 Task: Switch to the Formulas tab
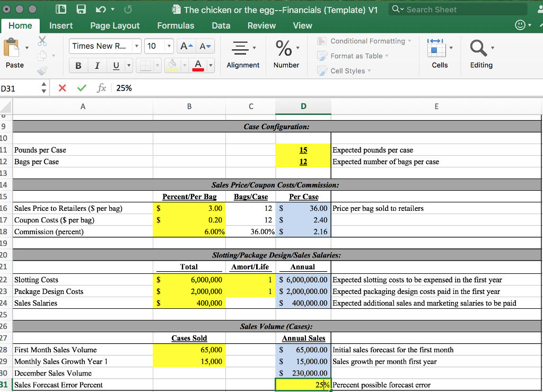(176, 25)
